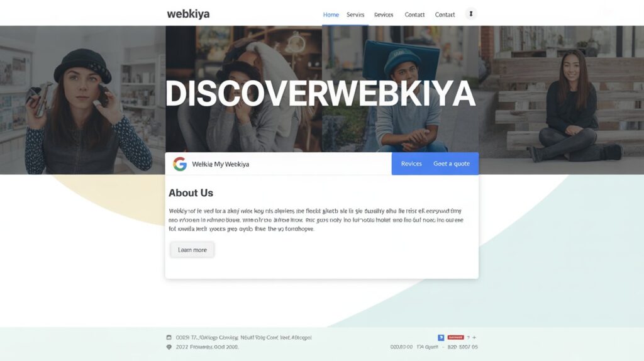Click the blue square footer icon
Screen dimensions: 644x361
coord(441,338)
